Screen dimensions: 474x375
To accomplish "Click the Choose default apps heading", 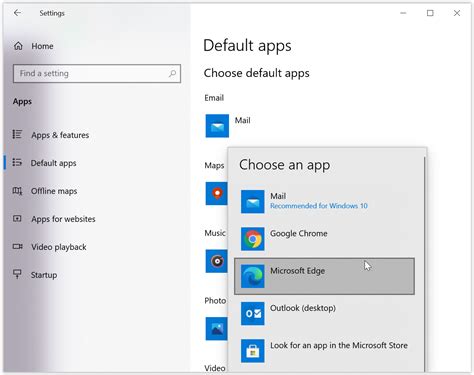I will [x=257, y=73].
